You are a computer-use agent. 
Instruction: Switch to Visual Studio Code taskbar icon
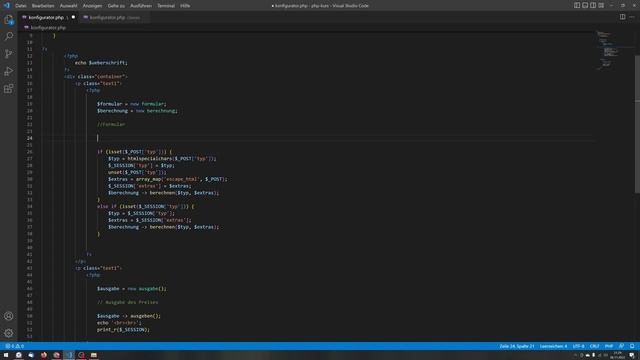(x=69, y=355)
